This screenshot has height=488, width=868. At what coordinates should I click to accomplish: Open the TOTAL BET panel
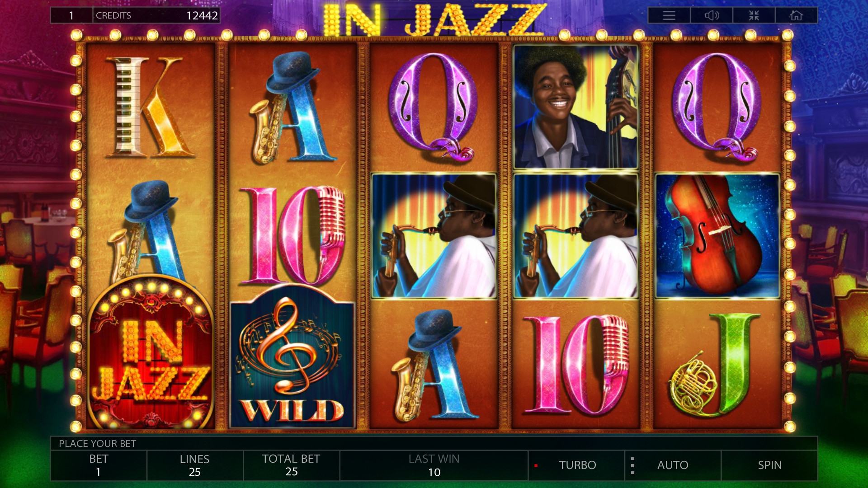(292, 465)
